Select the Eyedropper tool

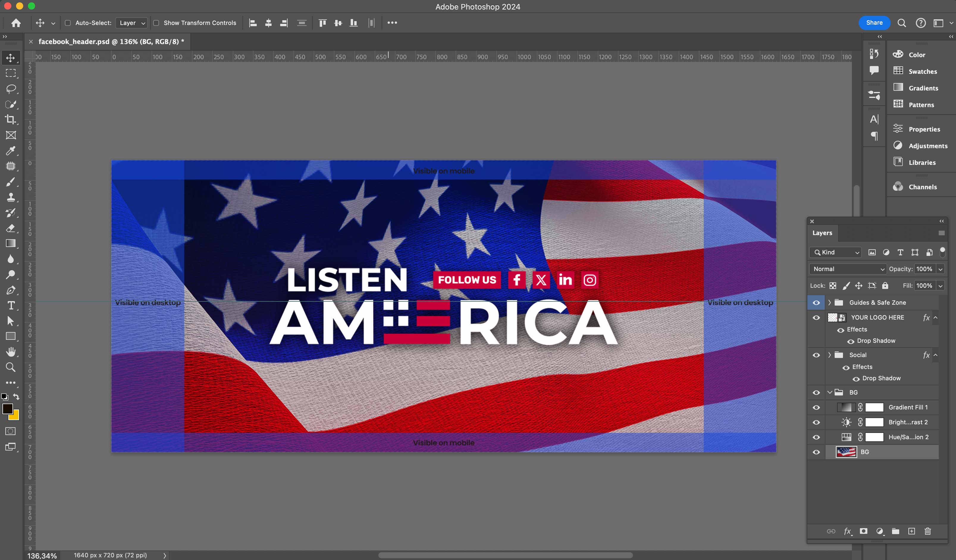[x=11, y=151]
